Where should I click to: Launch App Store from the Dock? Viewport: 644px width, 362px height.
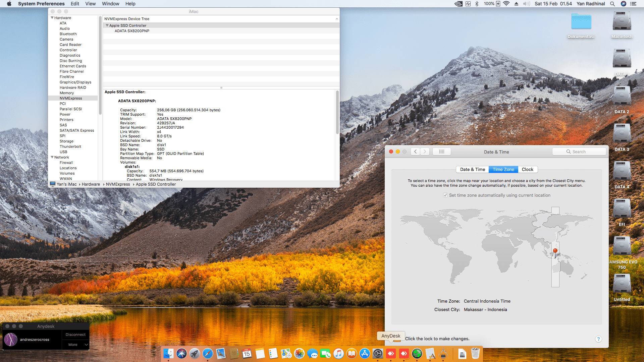click(x=365, y=354)
